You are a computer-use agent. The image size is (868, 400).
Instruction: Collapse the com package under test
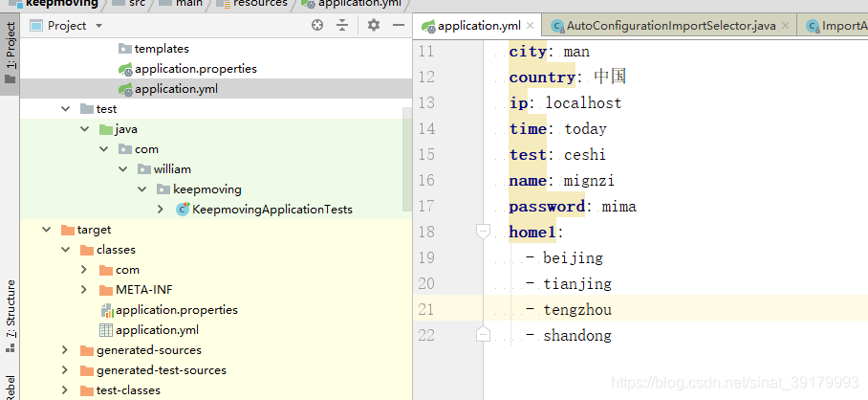[104, 149]
